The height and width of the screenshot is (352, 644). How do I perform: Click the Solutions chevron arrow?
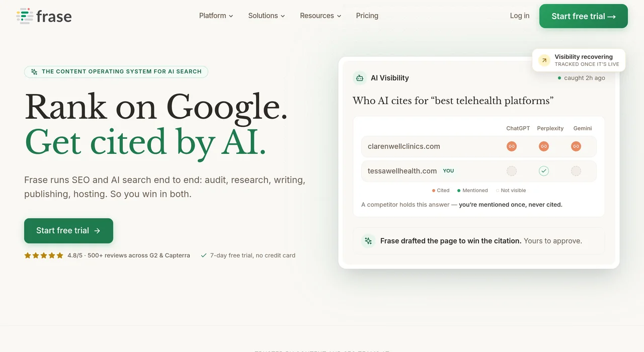(283, 16)
